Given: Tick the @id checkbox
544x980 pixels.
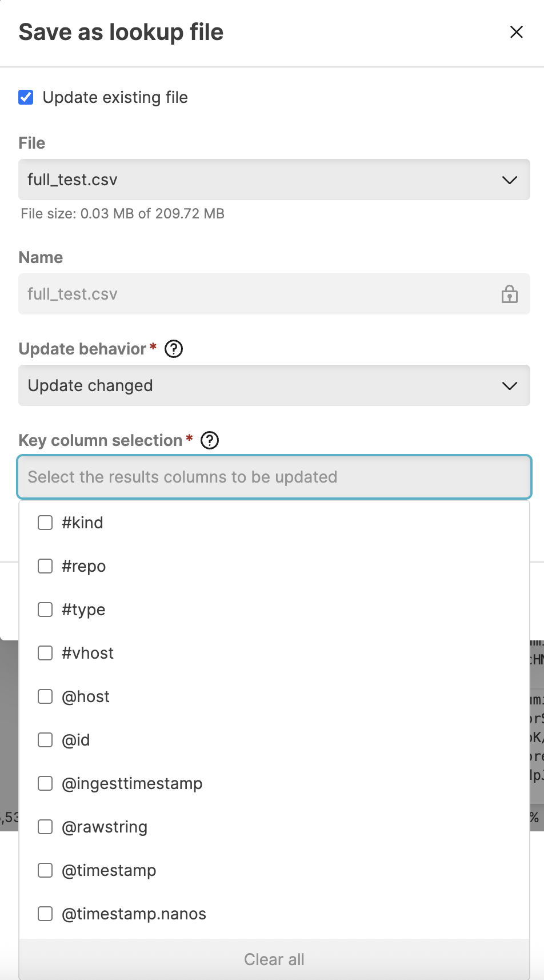Looking at the screenshot, I should 45,740.
